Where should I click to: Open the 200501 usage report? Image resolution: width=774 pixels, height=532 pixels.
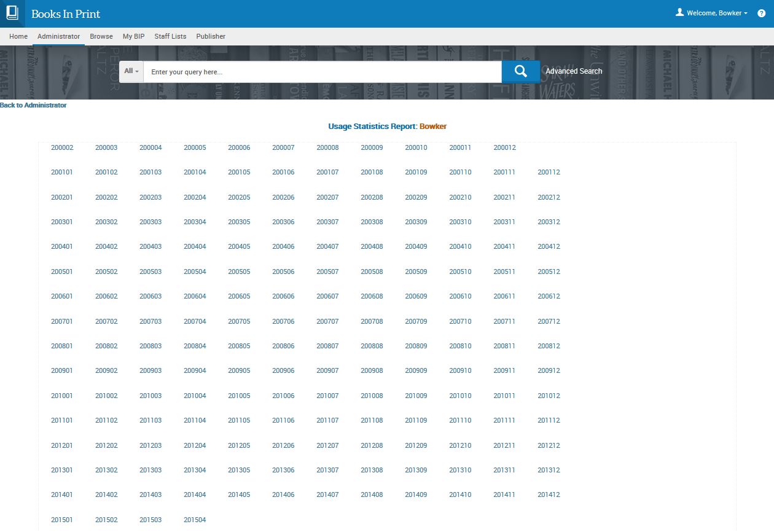62,272
